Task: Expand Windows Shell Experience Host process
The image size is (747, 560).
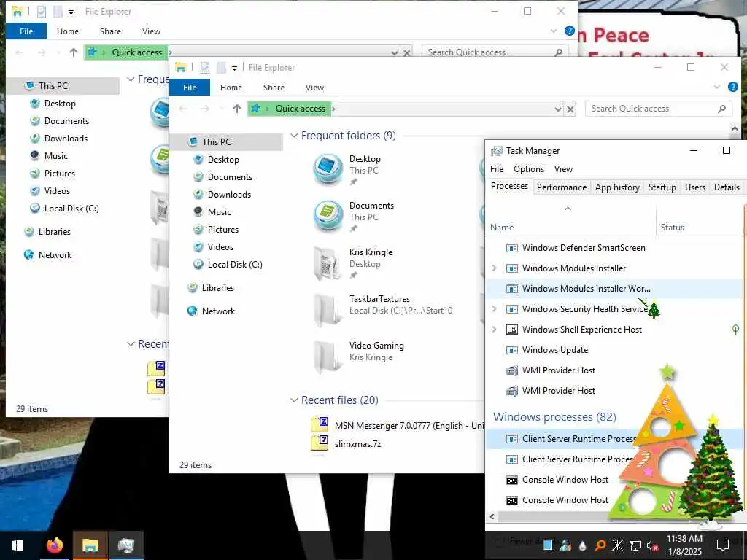Action: click(494, 330)
